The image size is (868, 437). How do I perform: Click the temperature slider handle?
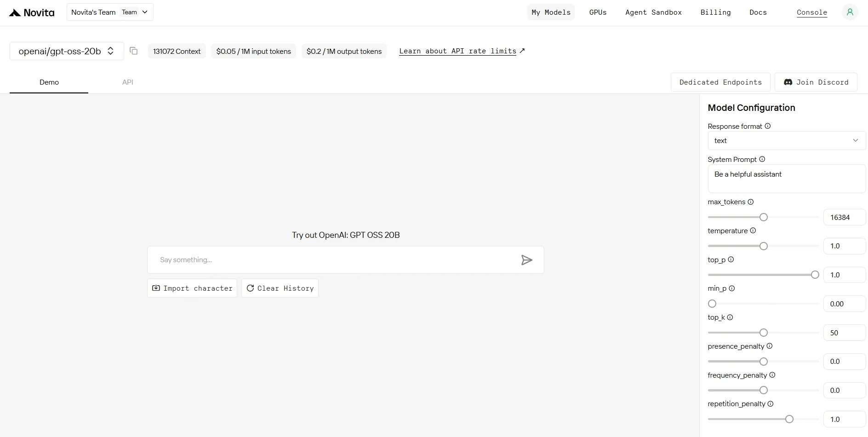[764, 246]
